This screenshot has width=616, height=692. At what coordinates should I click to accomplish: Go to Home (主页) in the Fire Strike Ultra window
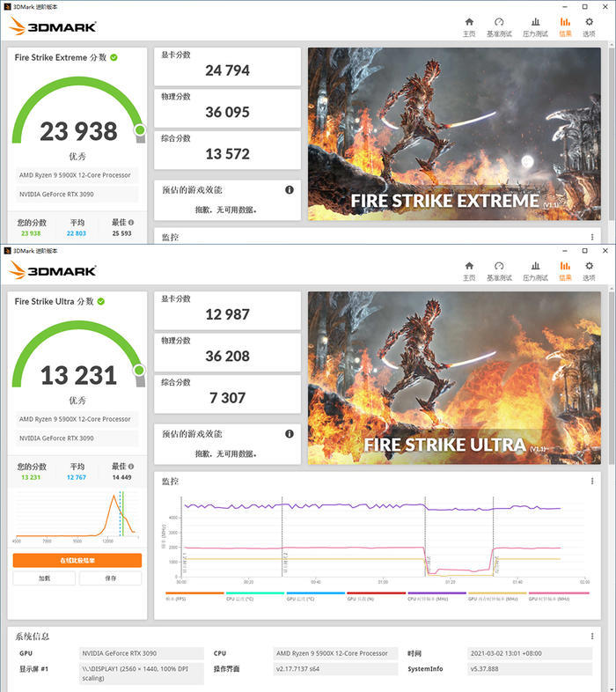click(469, 271)
